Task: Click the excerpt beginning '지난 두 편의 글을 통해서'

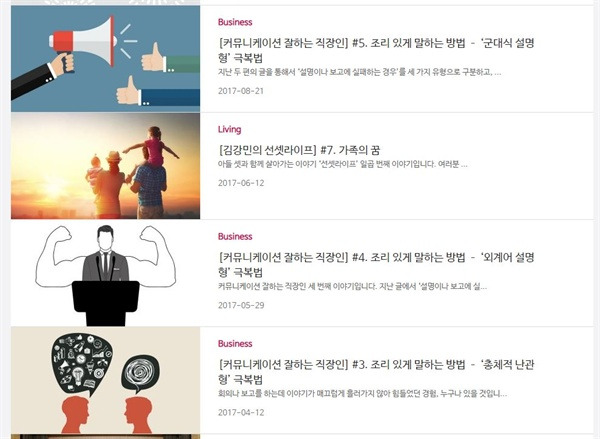Action: pos(359,72)
